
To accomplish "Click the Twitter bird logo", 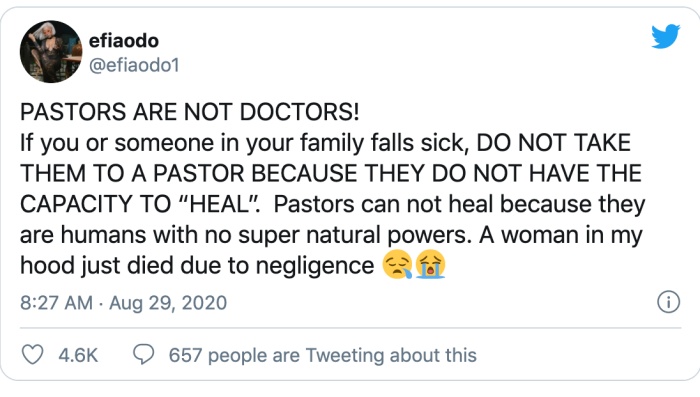I will tap(665, 36).
